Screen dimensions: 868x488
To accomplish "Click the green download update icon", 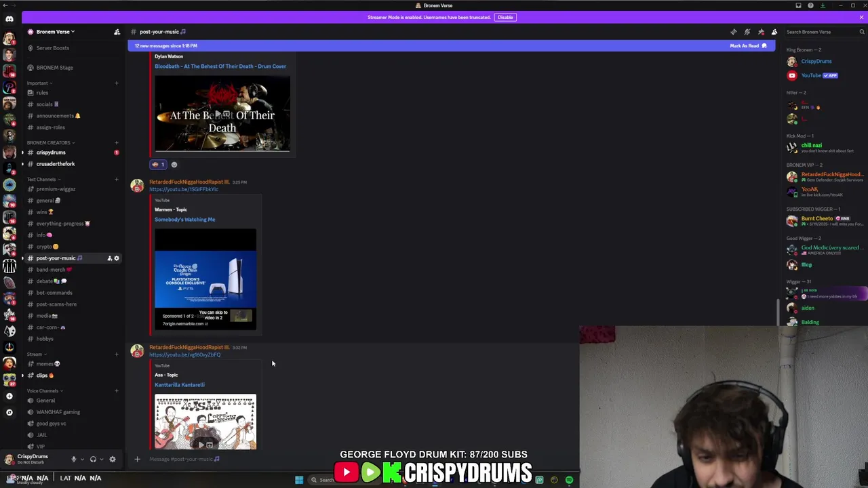I will (823, 5).
